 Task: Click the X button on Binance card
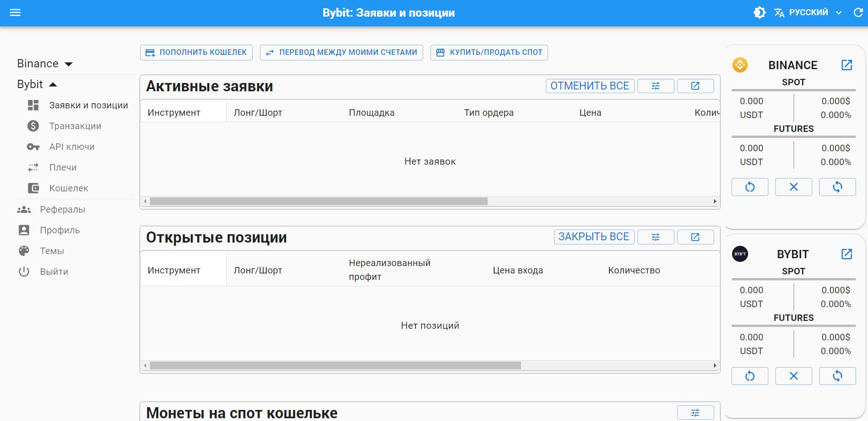(x=794, y=187)
